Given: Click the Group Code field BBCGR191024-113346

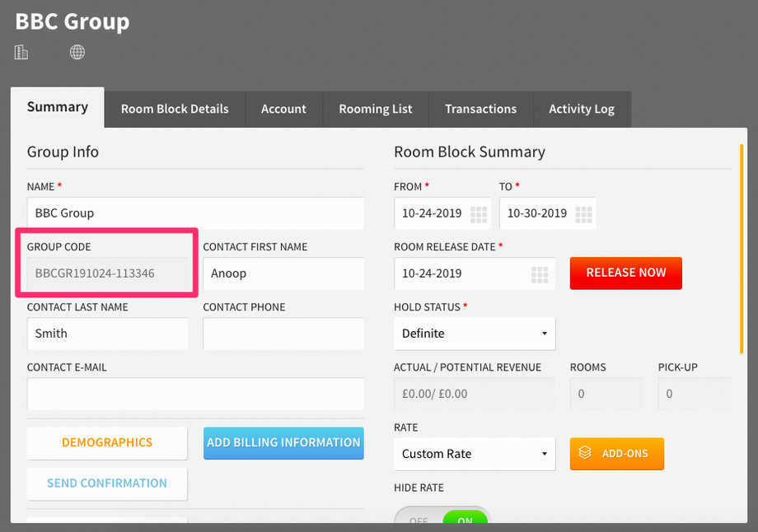Looking at the screenshot, I should [x=107, y=273].
